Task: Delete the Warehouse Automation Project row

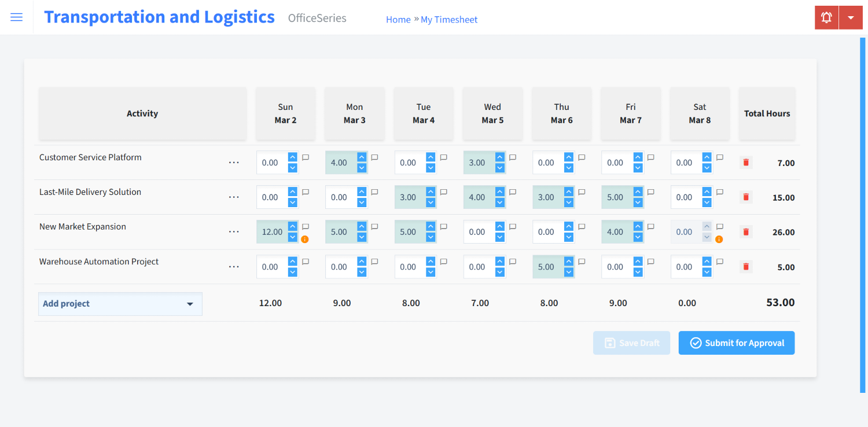Action: [745, 267]
